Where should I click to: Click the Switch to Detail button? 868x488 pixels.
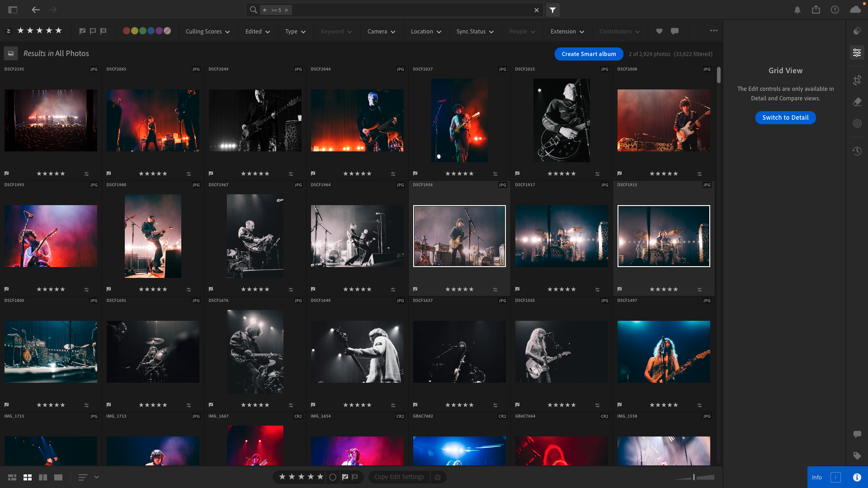785,117
